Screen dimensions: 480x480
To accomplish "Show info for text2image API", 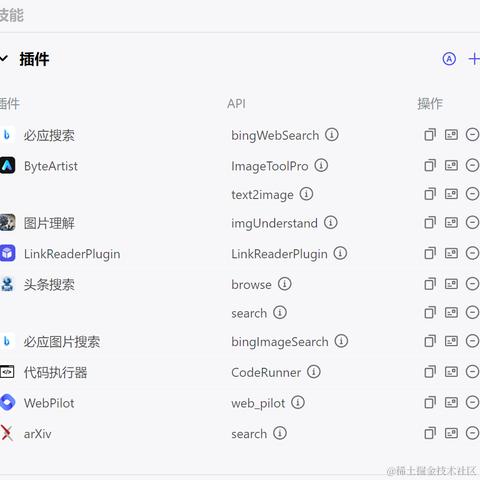I will tap(306, 194).
